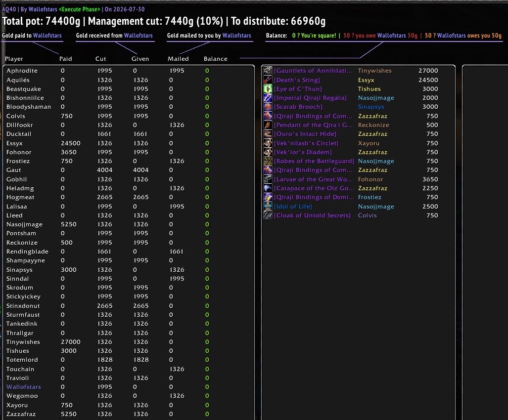The height and width of the screenshot is (420, 508).
Task: Click 'Gold mailed to you by Wallofstars' legend
Action: [209, 36]
